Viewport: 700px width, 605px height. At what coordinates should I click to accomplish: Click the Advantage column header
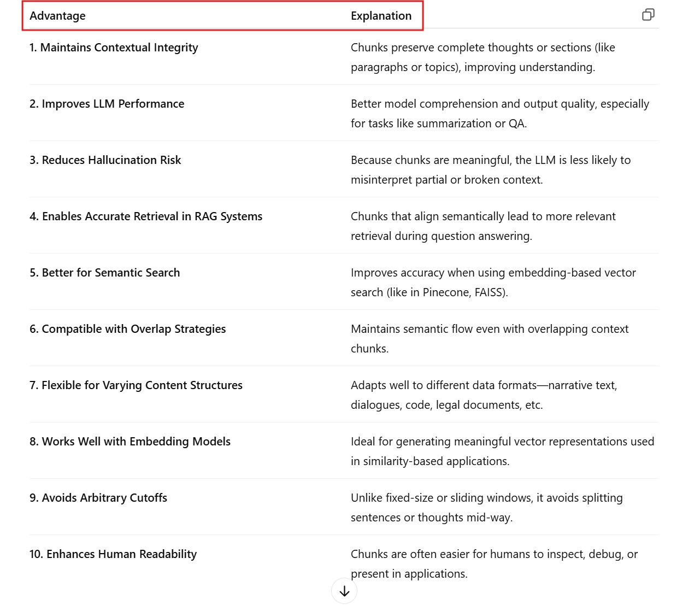click(57, 16)
